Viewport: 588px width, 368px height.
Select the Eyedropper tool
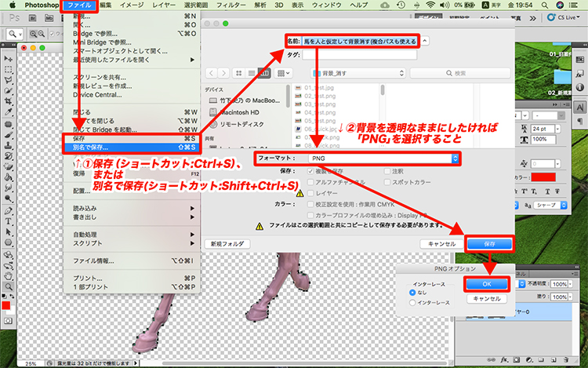(9, 111)
